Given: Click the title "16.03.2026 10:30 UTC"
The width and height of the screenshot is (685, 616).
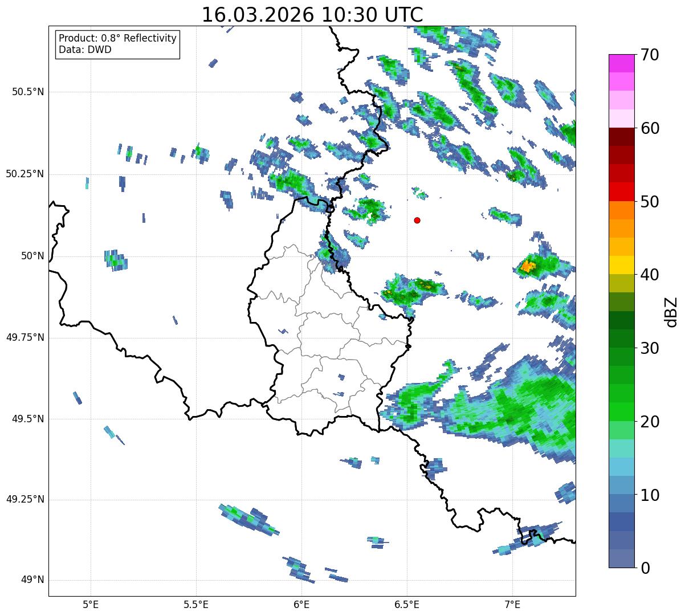Looking at the screenshot, I should coord(312,14).
